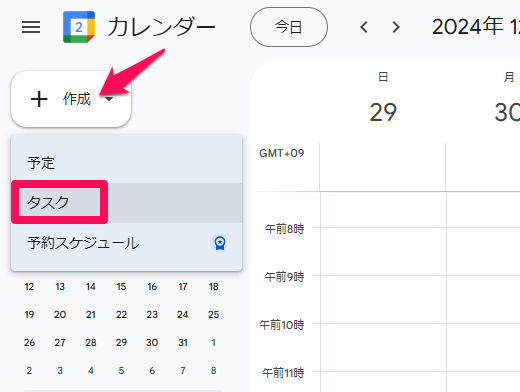Viewport: 520px width, 392px height.
Task: Select date 23 in mini calendar
Action: click(152, 314)
